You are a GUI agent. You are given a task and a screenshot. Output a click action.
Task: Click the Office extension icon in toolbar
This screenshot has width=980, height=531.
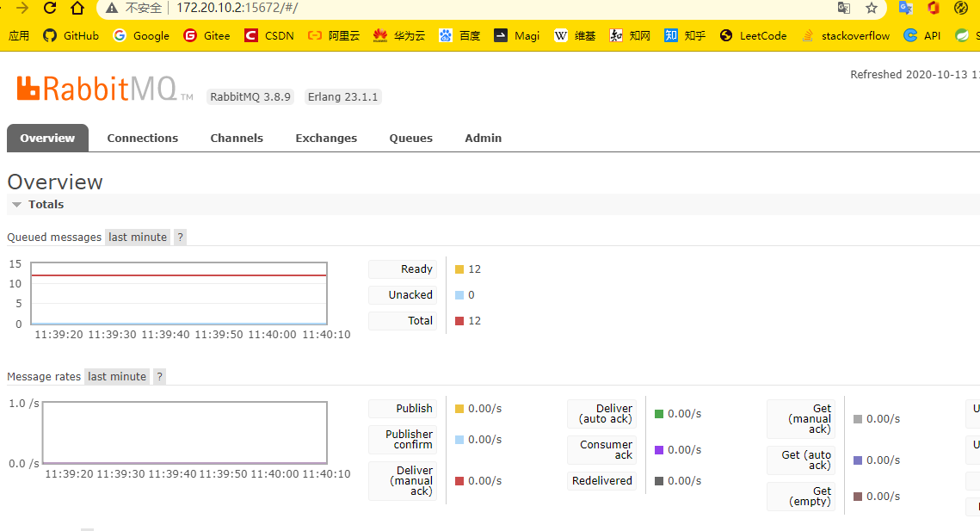(x=934, y=8)
